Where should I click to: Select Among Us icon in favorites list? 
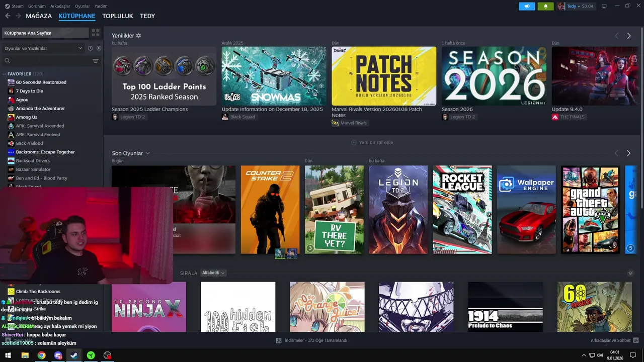click(x=11, y=117)
